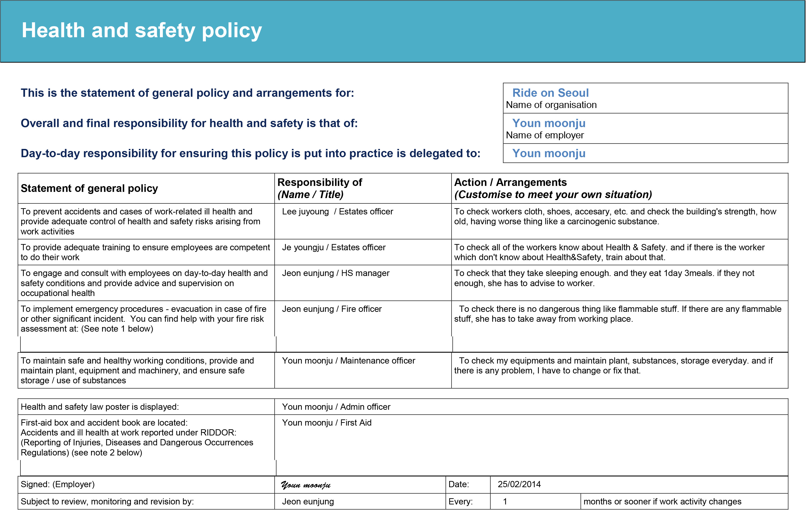Image resolution: width=806 pixels, height=532 pixels.
Task: Click the date field showing 25/02/2014
Action: (x=519, y=484)
